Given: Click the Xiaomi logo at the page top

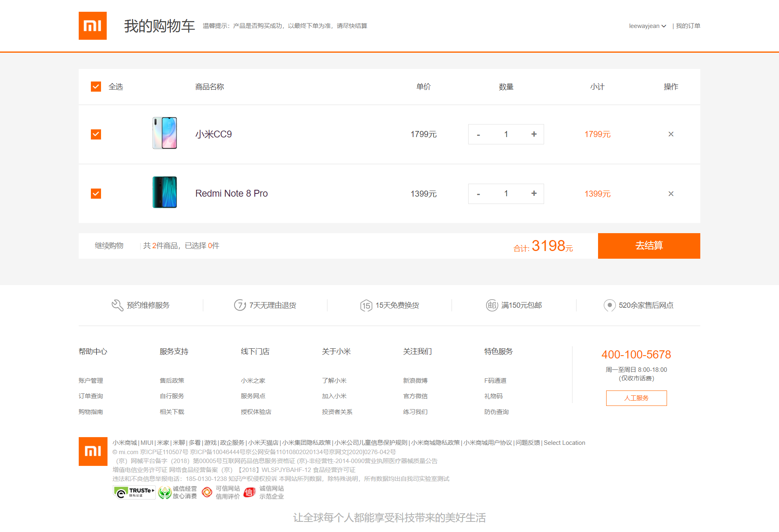Looking at the screenshot, I should (x=93, y=26).
